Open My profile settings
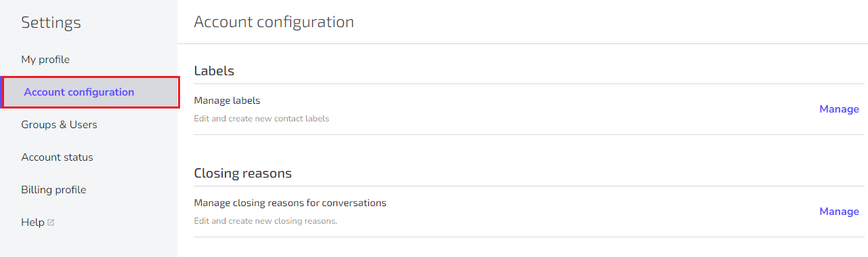Viewport: 868px width, 257px height. pos(45,60)
